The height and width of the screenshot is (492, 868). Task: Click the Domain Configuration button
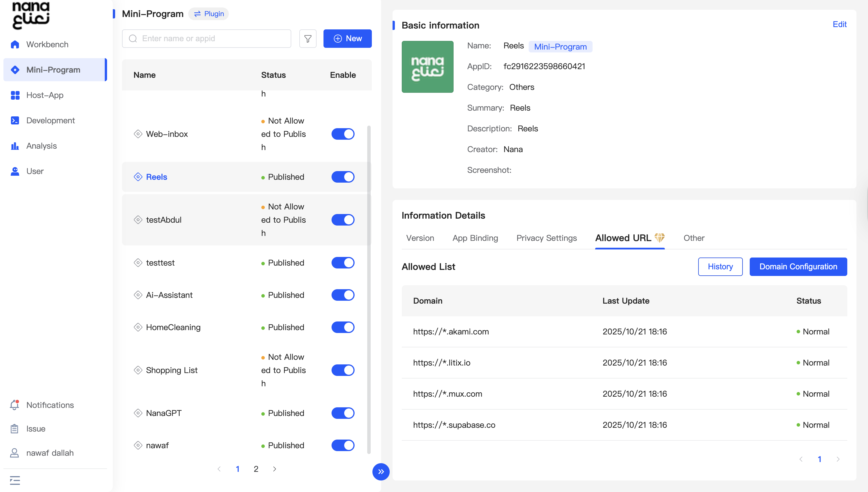coord(798,267)
